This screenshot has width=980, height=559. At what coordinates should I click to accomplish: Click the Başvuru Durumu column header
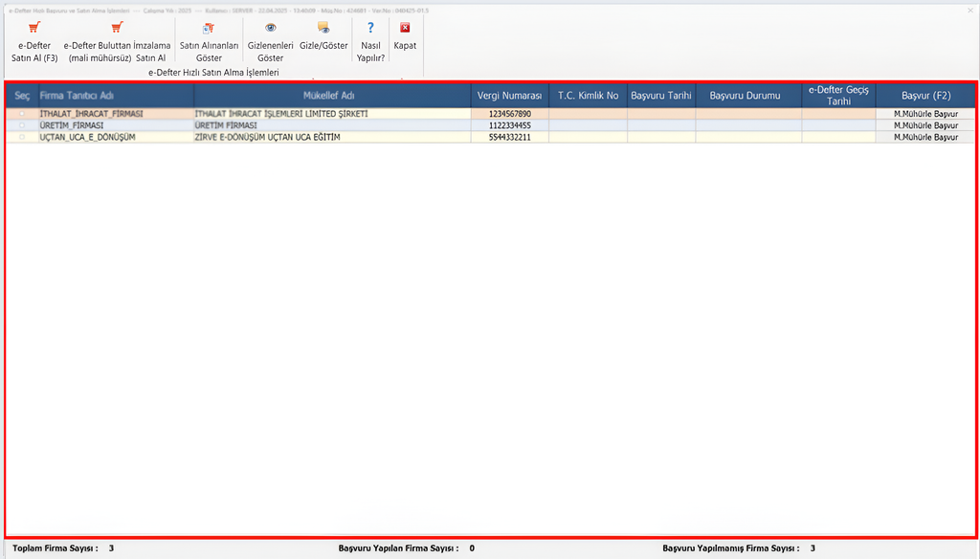748,96
